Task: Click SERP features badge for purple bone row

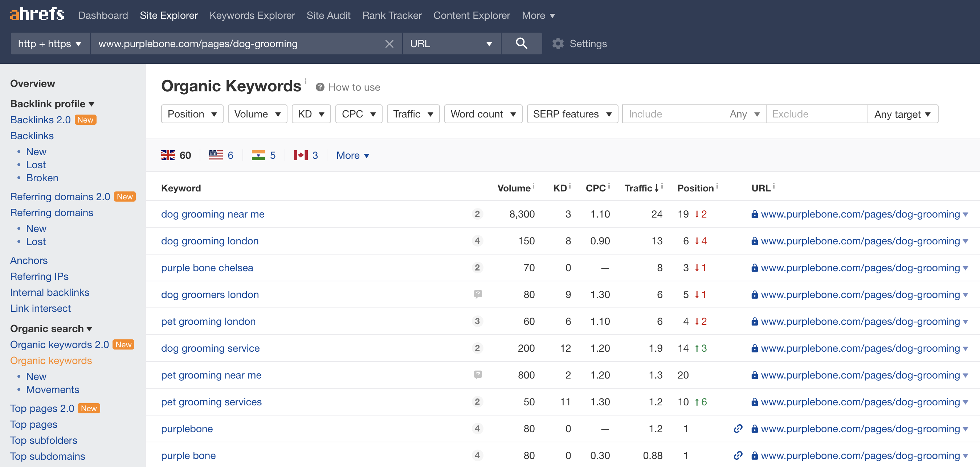Action: point(477,455)
